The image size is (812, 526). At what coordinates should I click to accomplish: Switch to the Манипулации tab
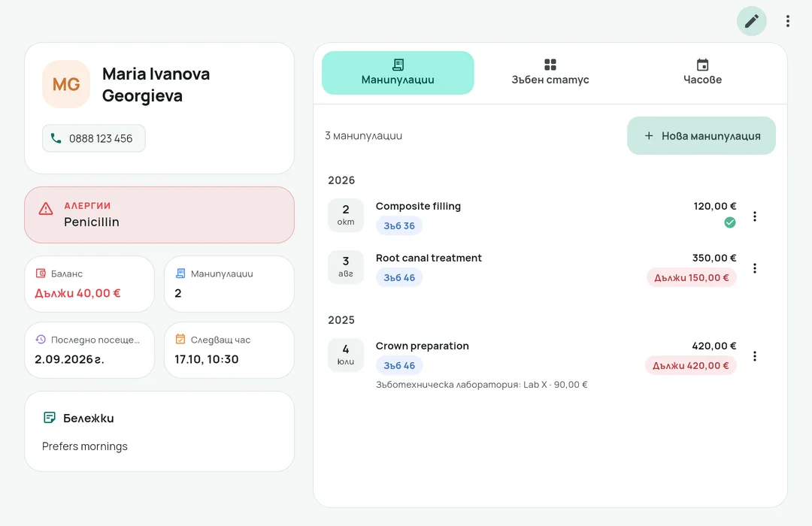[x=398, y=73]
